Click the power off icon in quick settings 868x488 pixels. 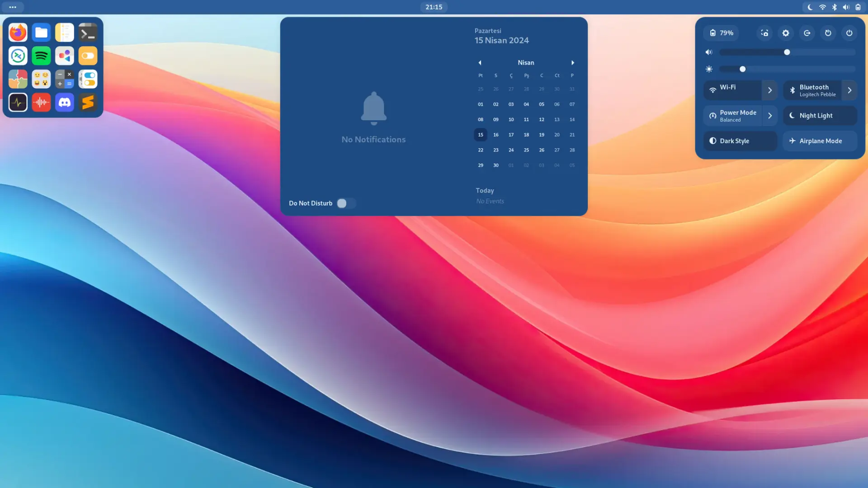click(x=849, y=33)
